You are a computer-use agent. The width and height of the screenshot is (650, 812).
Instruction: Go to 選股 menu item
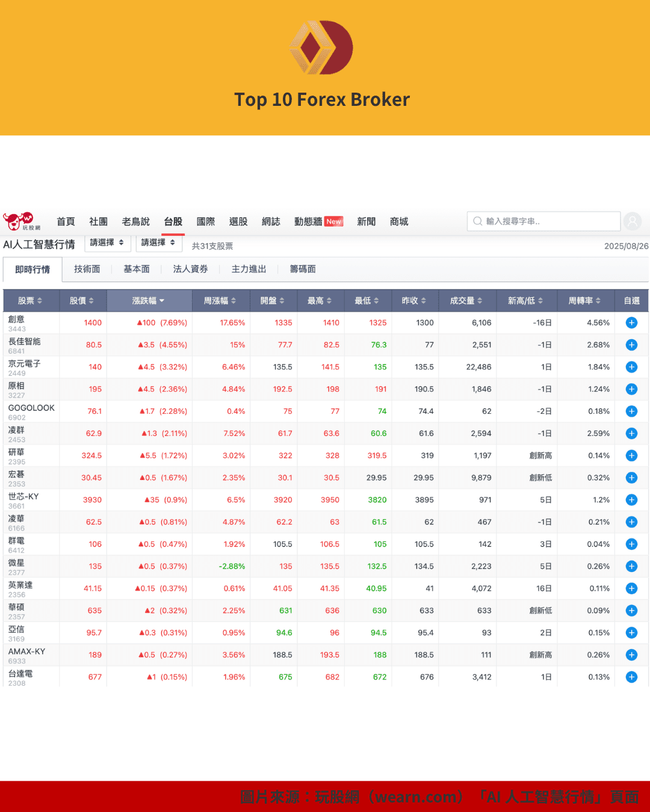pyautogui.click(x=238, y=222)
